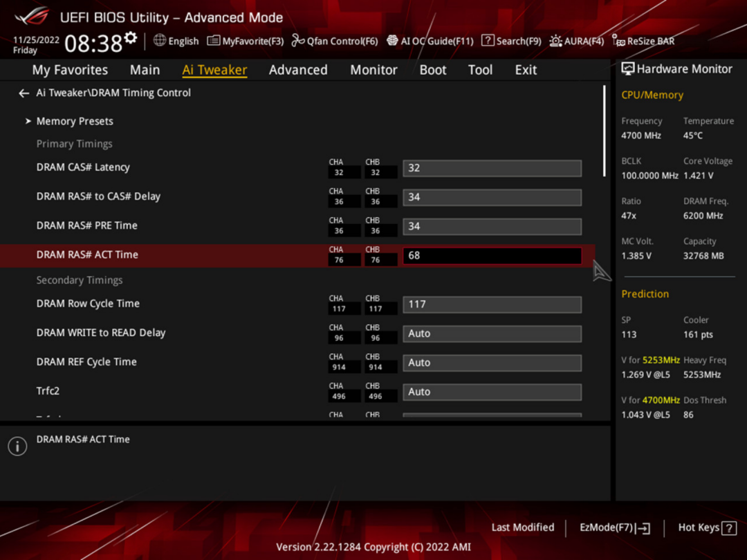Viewport: 747px width, 560px height.
Task: Select the Trfc2 label
Action: (x=48, y=391)
